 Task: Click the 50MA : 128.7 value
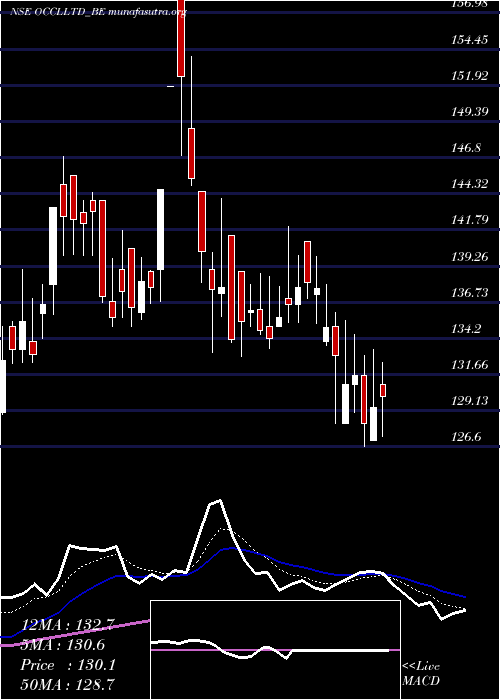point(68,684)
